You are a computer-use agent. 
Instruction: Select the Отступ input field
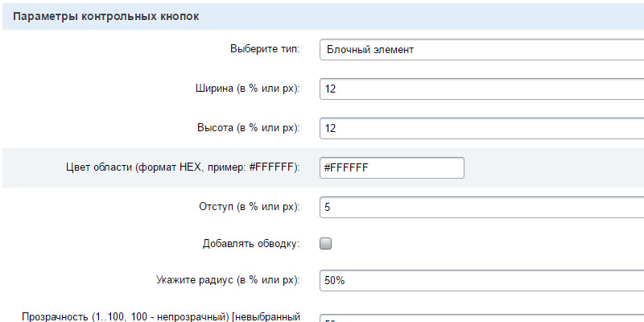(x=481, y=207)
